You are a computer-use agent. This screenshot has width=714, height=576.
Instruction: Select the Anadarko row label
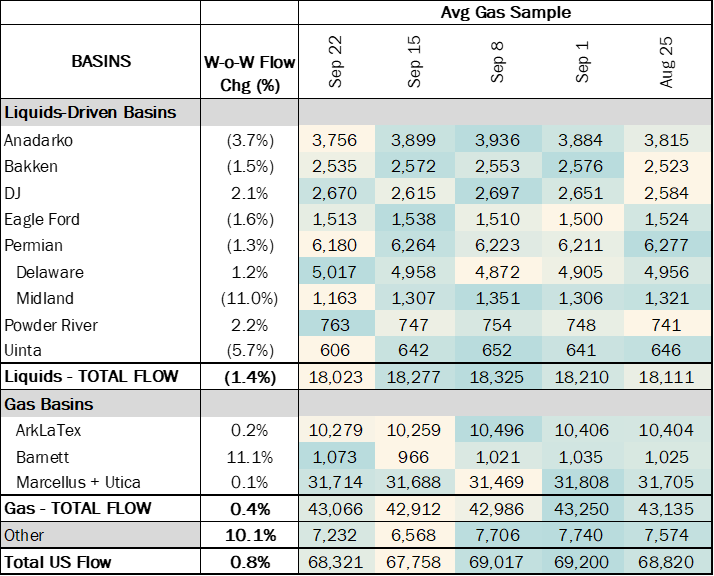[38, 140]
